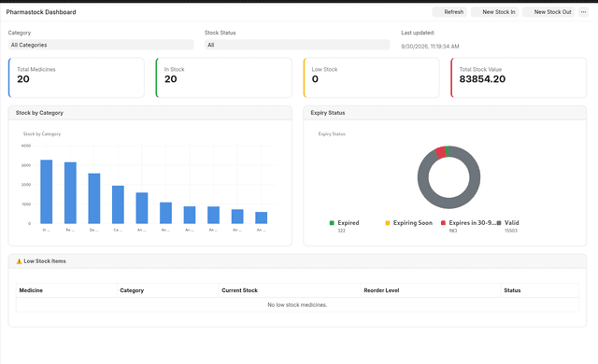Click the gray Valid legend swatch
The width and height of the screenshot is (598, 364).
tap(499, 223)
